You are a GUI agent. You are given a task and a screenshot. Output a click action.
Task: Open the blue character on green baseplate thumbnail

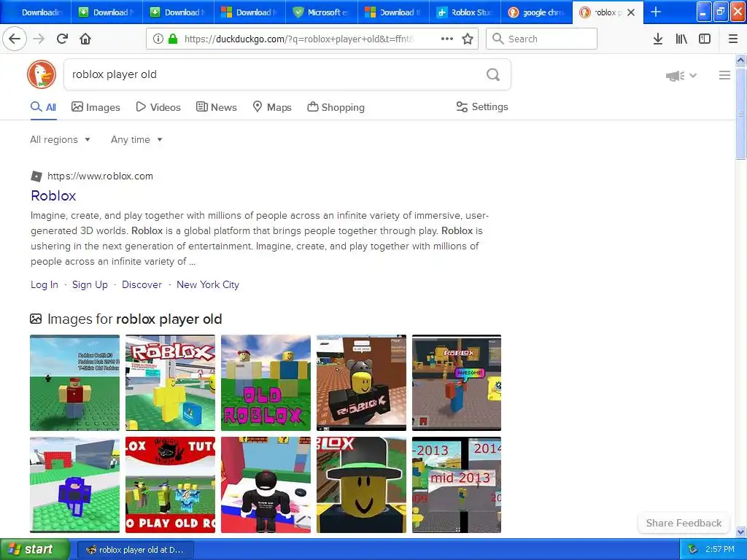coord(75,485)
